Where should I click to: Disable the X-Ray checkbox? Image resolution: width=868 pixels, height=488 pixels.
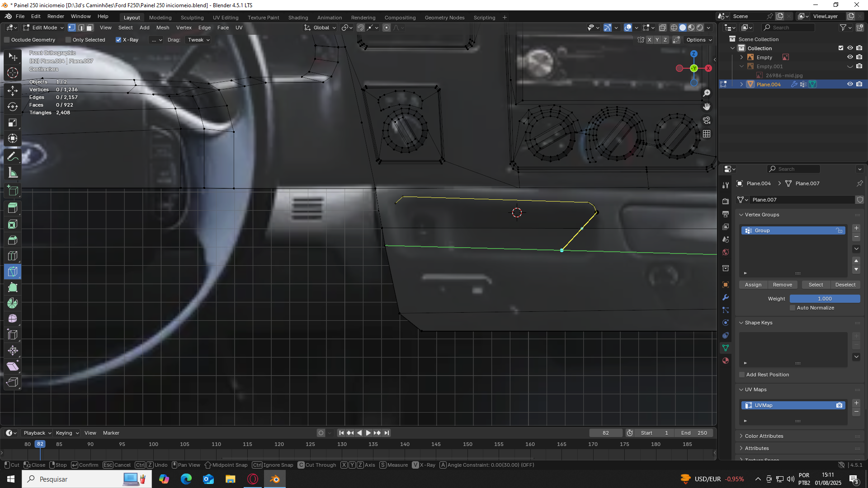pyautogui.click(x=118, y=40)
